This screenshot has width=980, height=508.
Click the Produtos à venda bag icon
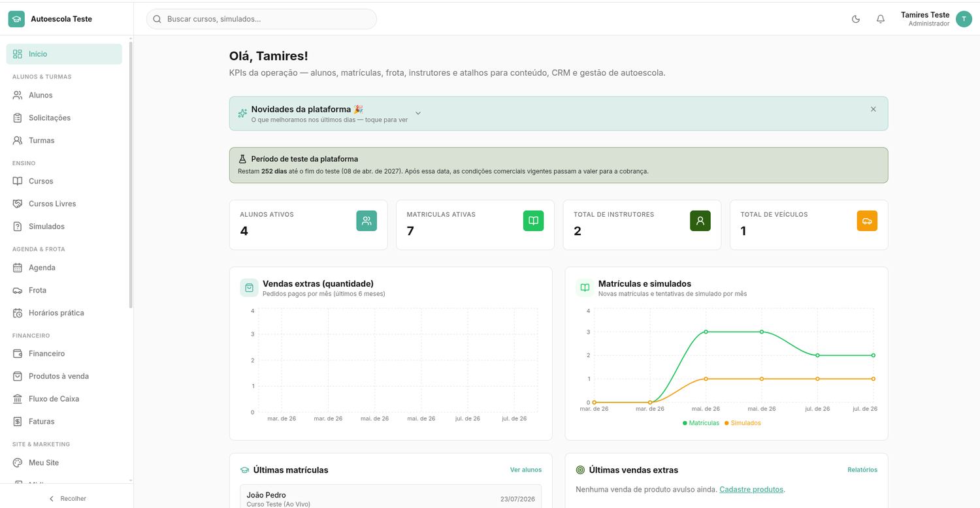pyautogui.click(x=18, y=376)
